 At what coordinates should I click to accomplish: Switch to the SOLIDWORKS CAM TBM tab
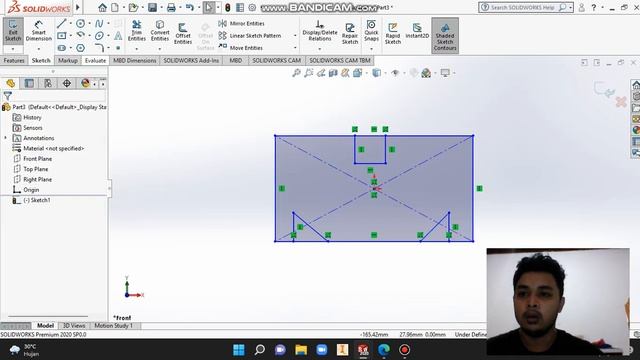pyautogui.click(x=340, y=60)
